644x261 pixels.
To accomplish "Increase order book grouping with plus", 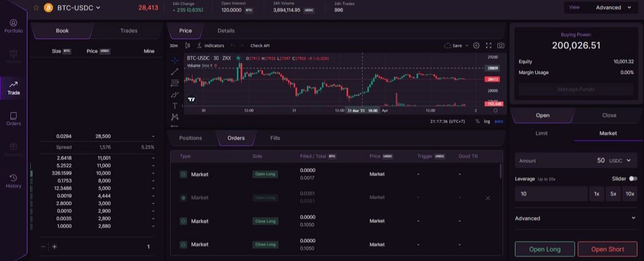I will click(54, 247).
